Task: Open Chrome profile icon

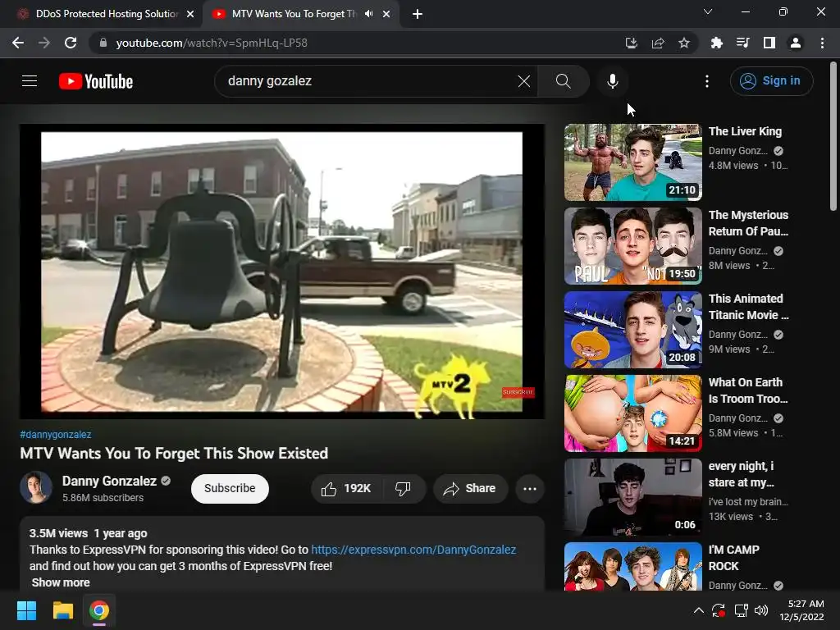Action: pyautogui.click(x=796, y=43)
